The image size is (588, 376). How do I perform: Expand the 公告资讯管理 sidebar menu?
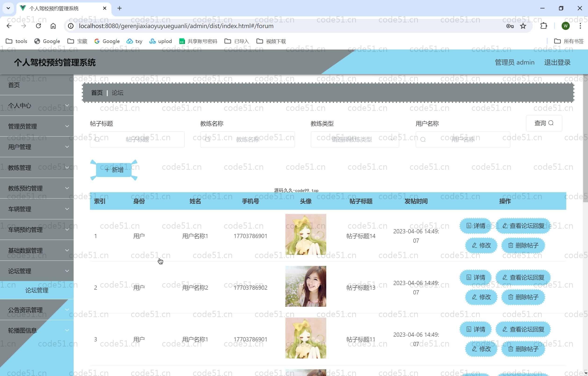click(37, 310)
